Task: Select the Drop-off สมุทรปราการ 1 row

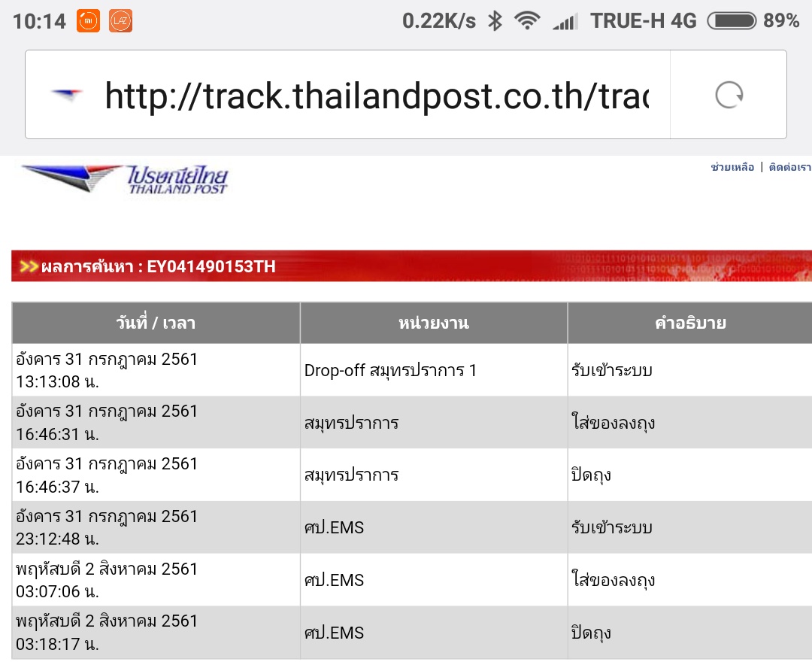Action: coord(390,370)
